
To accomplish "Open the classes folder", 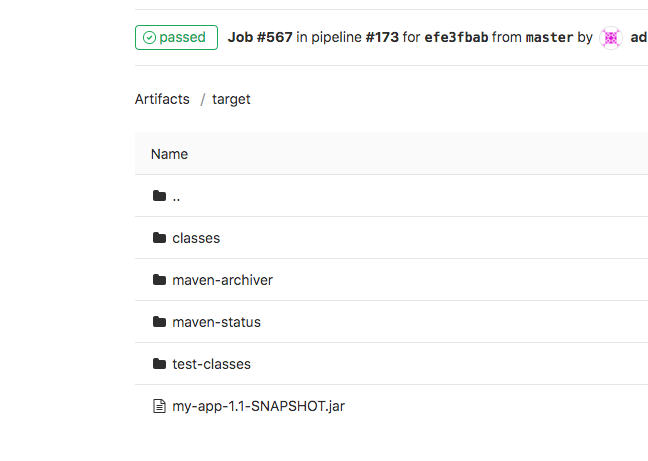I will pos(196,238).
